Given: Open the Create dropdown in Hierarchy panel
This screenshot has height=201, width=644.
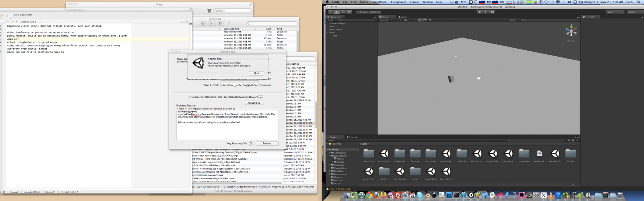Looking at the screenshot, I should pos(331,20).
